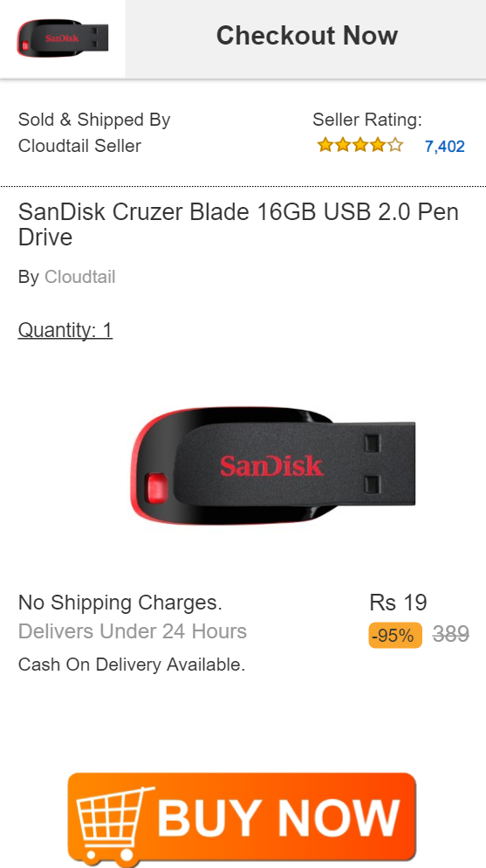Click the first gold rating star

[325, 146]
